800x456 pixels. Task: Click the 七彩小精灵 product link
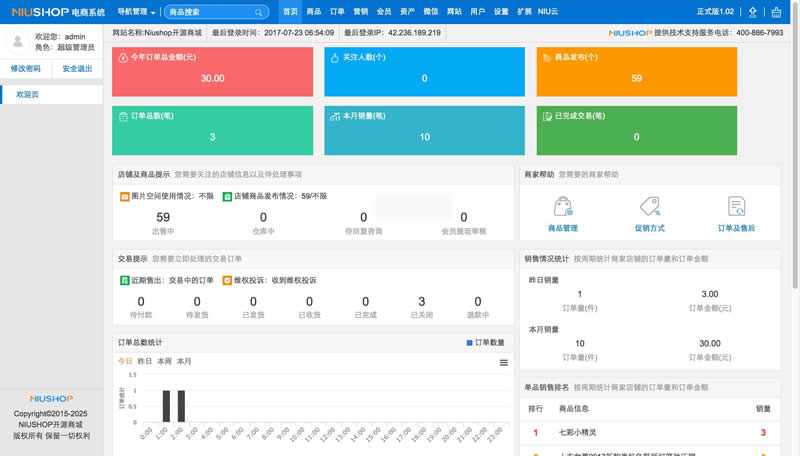(579, 432)
